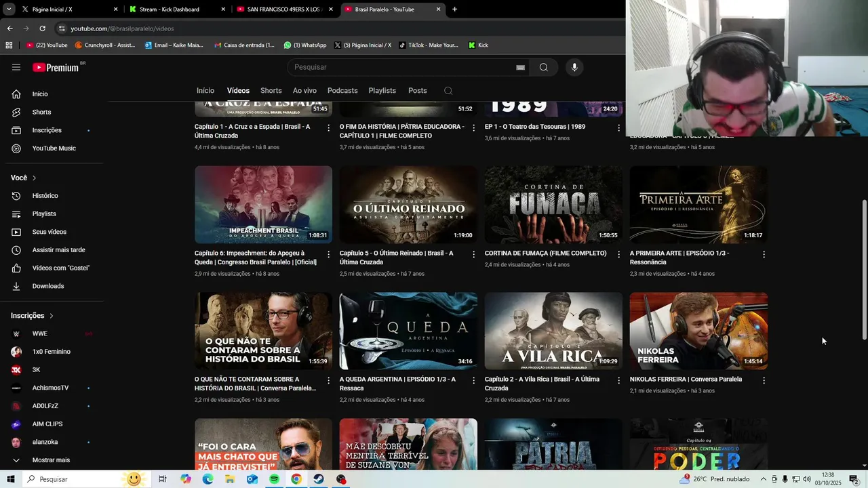Click the search magnifier button

tap(544, 67)
